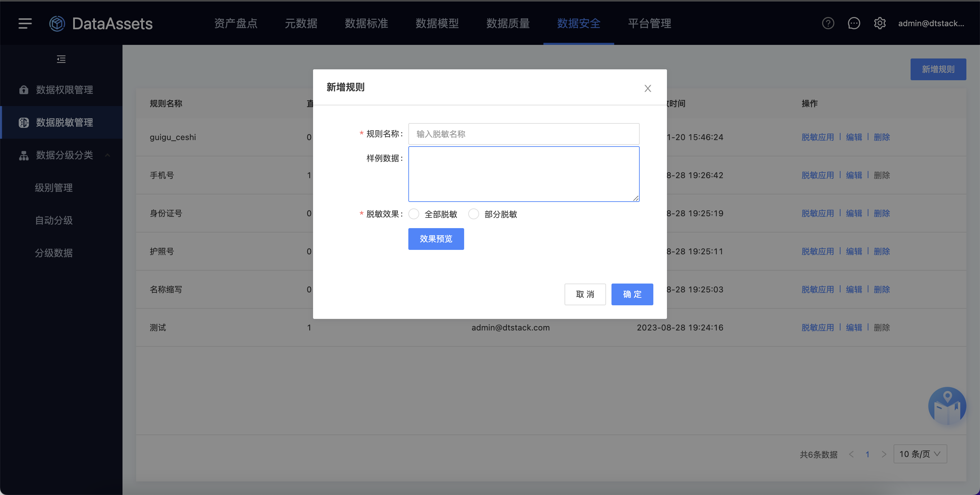Click 脱敏应用 for 手机号 row
Image resolution: width=980 pixels, height=495 pixels.
818,175
